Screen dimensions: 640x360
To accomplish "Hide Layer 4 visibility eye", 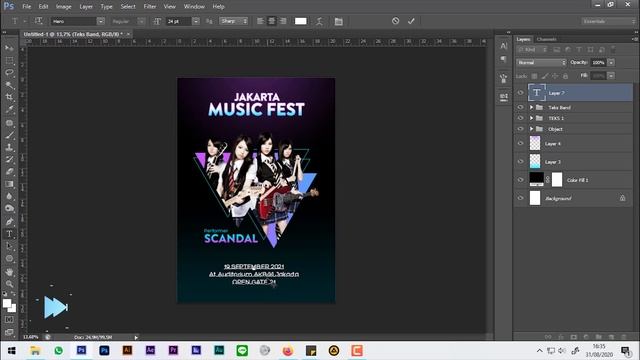I will (x=520, y=143).
